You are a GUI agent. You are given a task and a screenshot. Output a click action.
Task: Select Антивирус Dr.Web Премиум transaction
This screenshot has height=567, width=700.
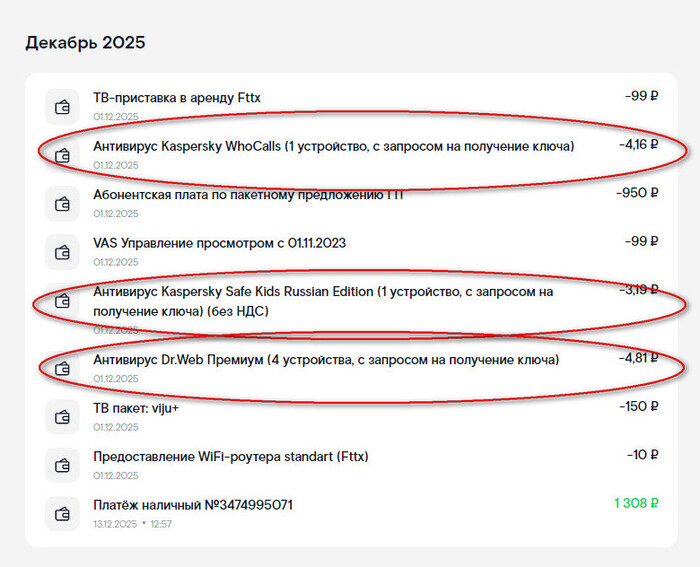point(325,359)
